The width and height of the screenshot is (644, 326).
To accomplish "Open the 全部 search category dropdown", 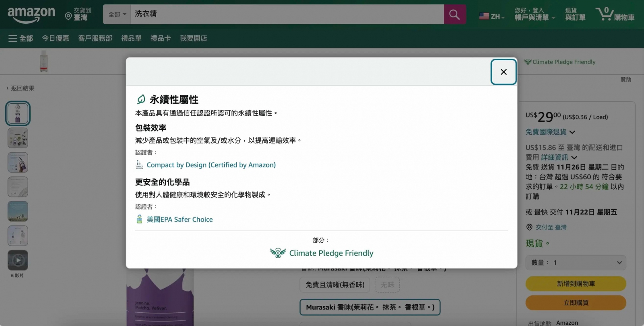I will [117, 14].
